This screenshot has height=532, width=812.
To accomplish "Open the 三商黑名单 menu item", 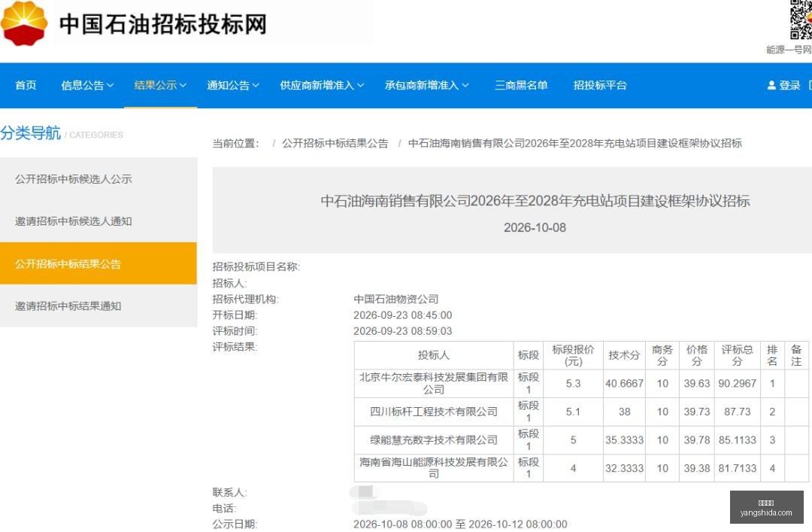I will click(x=521, y=86).
